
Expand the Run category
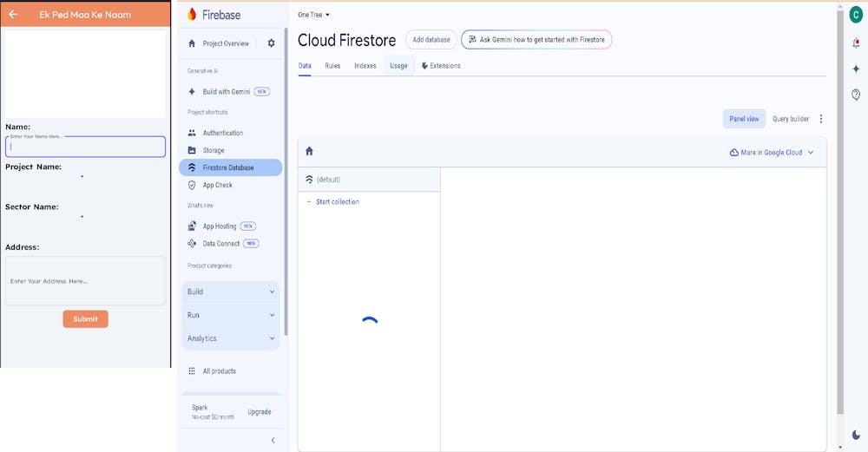pyautogui.click(x=230, y=315)
